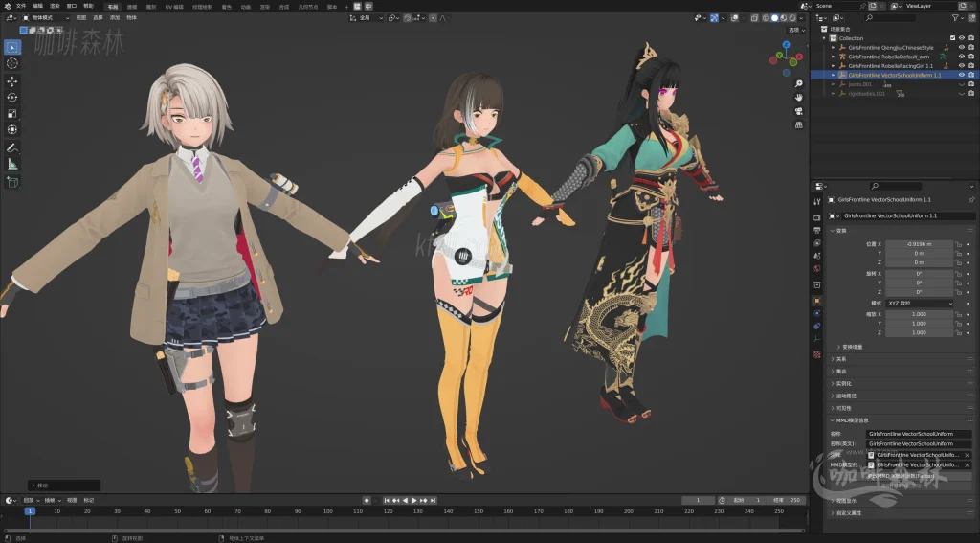Viewport: 980px width, 543px height.
Task: Disable render for joints.001 via camera icon
Action: (970, 84)
